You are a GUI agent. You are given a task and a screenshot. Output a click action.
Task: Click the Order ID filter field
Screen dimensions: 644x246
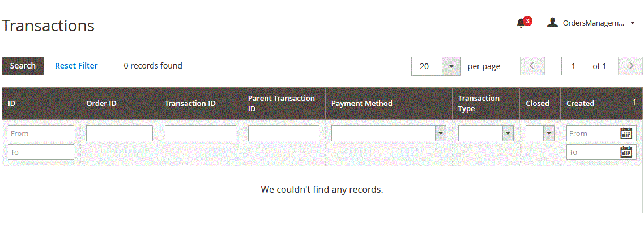(120, 133)
